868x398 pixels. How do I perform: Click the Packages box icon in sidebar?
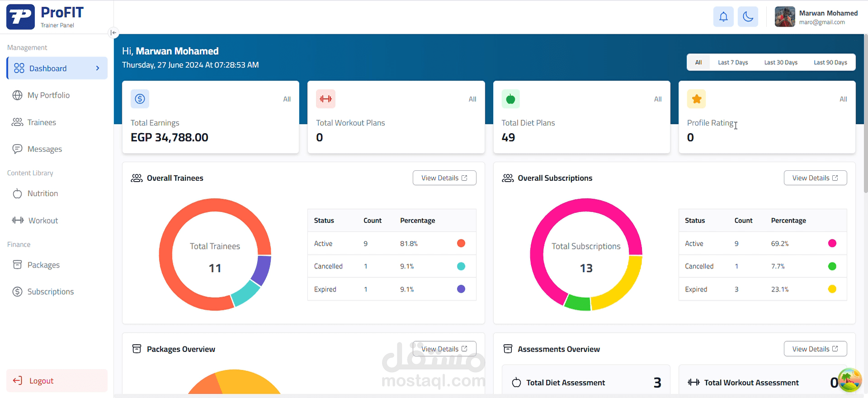(17, 265)
